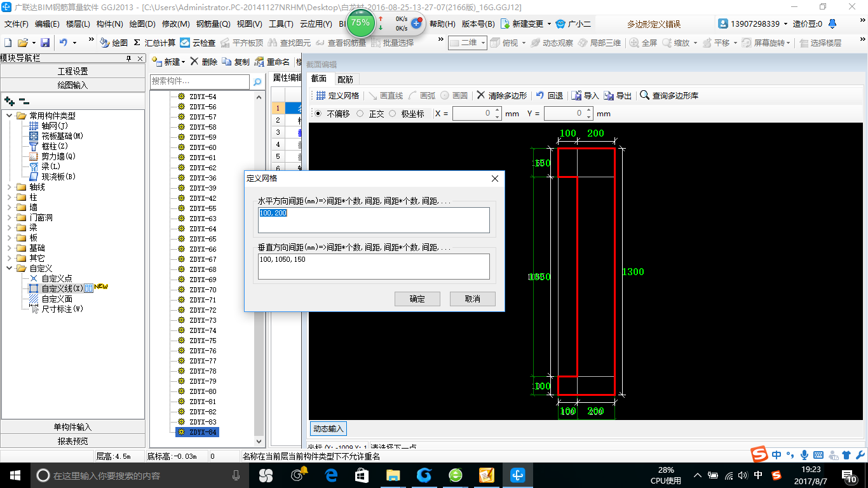Screen dimensions: 868x488
Task: Click the 绘图 drawing toolbar icon
Action: pos(105,43)
